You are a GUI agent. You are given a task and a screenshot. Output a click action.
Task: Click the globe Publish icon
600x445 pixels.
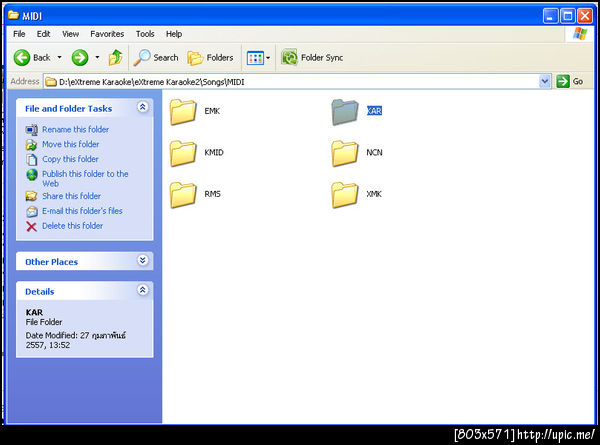tap(32, 175)
